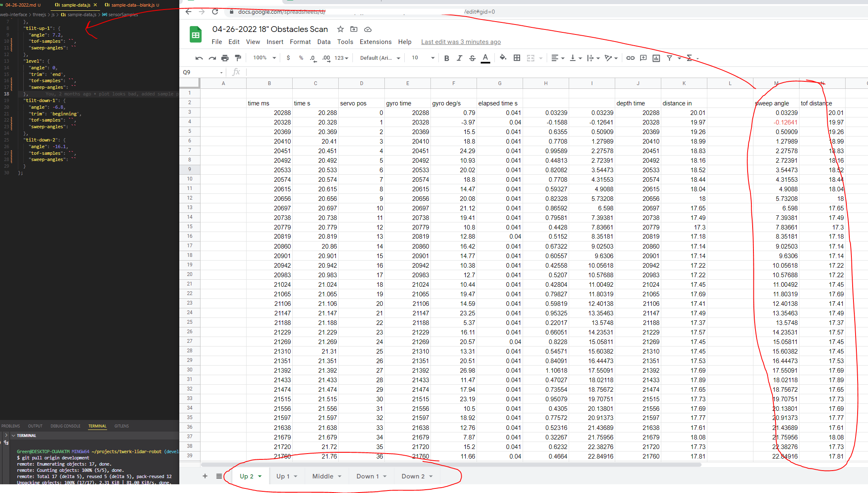Open the Extensions menu in Sheets

coord(375,42)
